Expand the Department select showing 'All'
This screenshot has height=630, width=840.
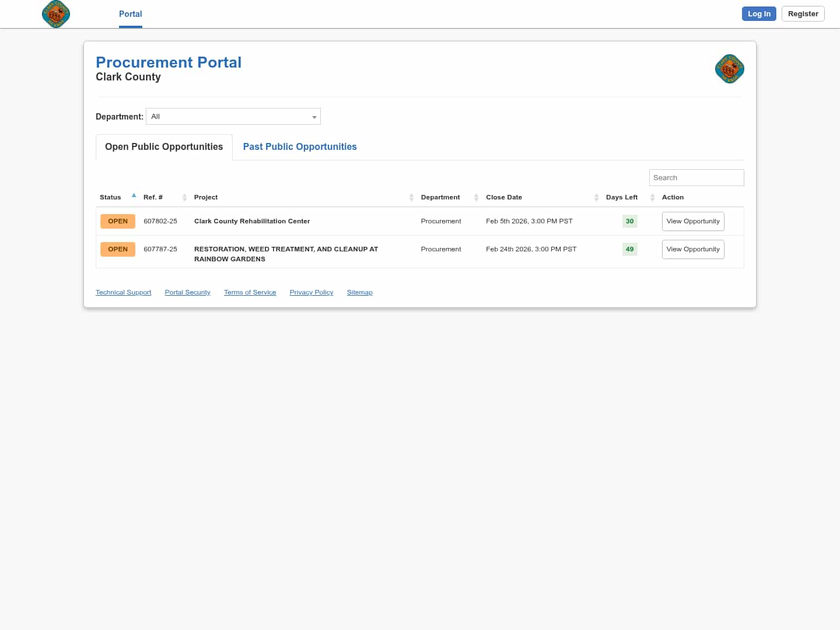pyautogui.click(x=233, y=116)
